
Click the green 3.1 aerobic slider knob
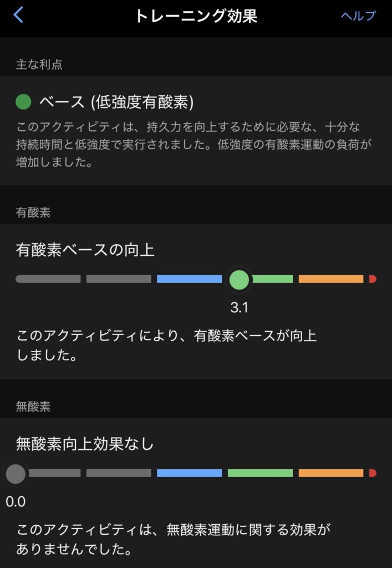point(240,279)
